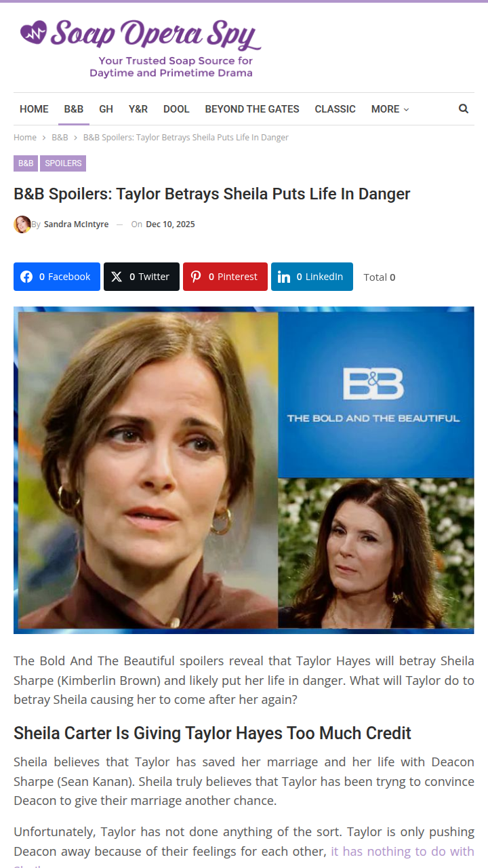Viewport: 488px width, 868px height.
Task: Open the article's featured Taylor and Sheila image
Action: pos(244,470)
